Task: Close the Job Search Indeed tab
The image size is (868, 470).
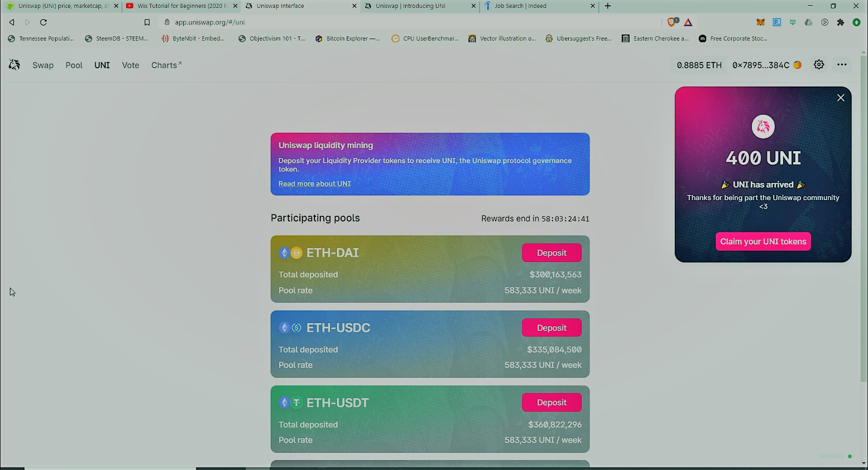Action: [593, 6]
